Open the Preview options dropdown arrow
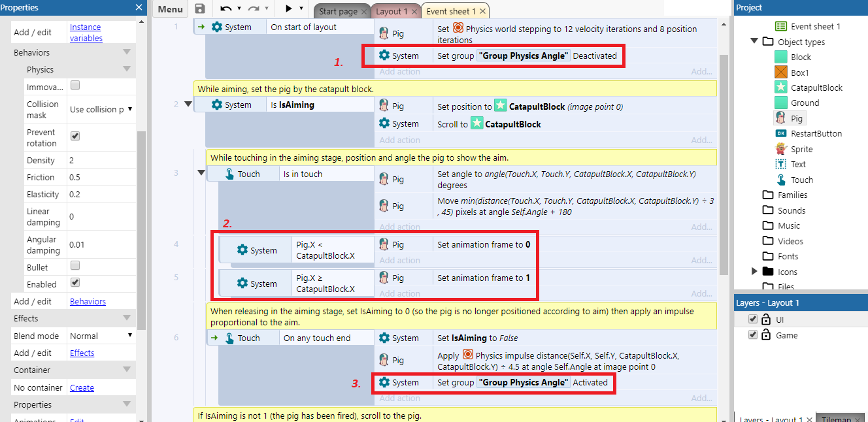 click(301, 8)
